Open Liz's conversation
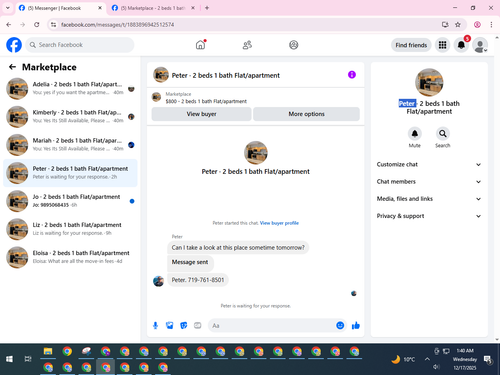Viewport: 500px width, 375px height. (70, 229)
